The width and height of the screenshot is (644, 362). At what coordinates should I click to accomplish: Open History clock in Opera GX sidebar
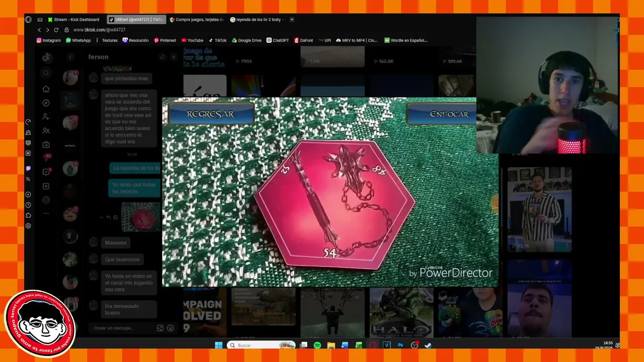click(x=28, y=205)
